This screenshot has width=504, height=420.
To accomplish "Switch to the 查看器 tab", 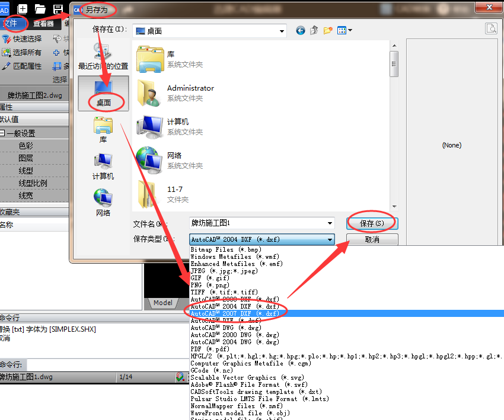I will click(43, 24).
